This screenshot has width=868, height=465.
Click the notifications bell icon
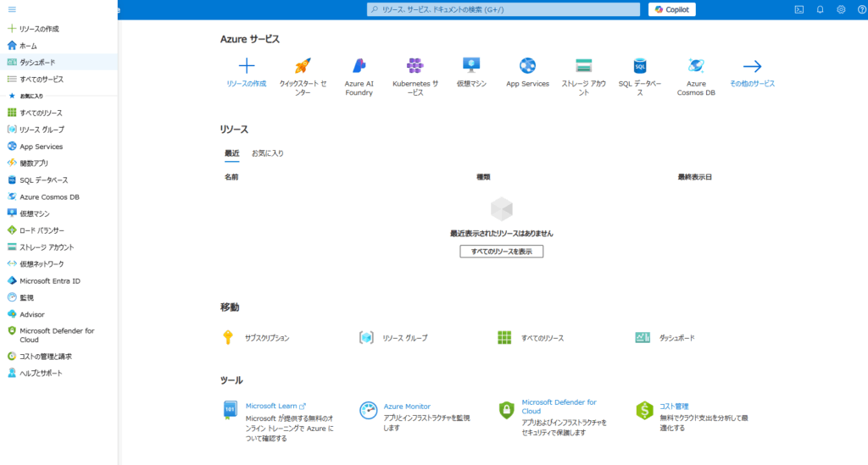coord(820,9)
